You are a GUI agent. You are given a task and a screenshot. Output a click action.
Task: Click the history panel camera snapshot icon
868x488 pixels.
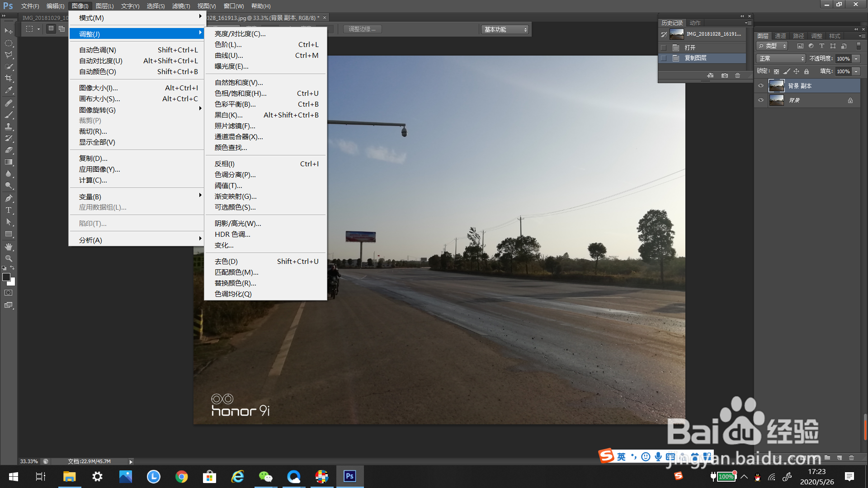[x=725, y=75]
